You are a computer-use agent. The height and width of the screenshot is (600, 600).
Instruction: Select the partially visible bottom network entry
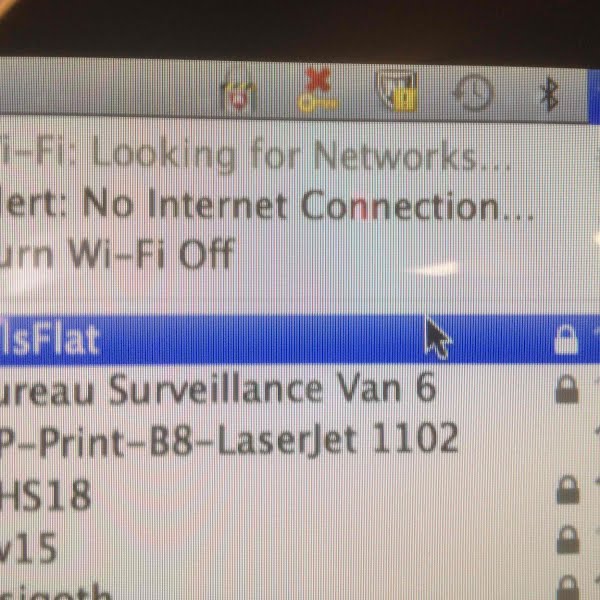pyautogui.click(x=300, y=584)
